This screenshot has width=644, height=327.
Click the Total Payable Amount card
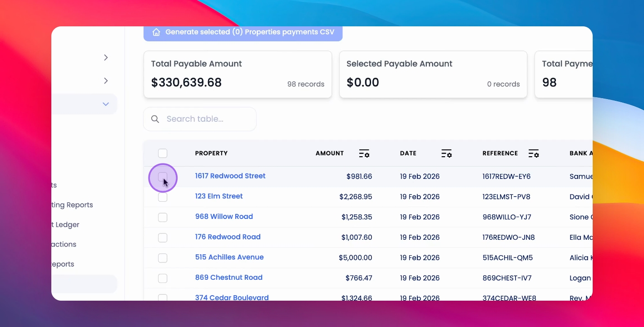tap(238, 74)
